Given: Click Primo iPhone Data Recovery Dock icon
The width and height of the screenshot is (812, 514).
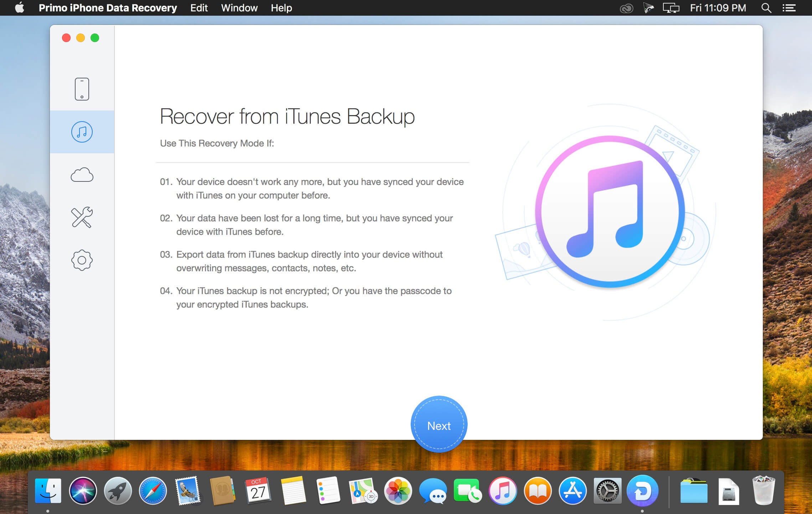Looking at the screenshot, I should pos(642,491).
